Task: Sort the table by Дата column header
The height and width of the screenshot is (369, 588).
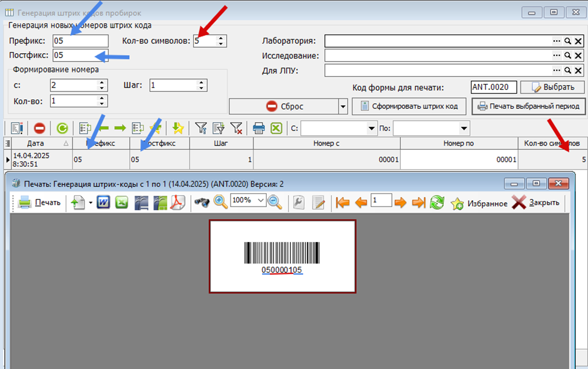Action: (x=42, y=143)
